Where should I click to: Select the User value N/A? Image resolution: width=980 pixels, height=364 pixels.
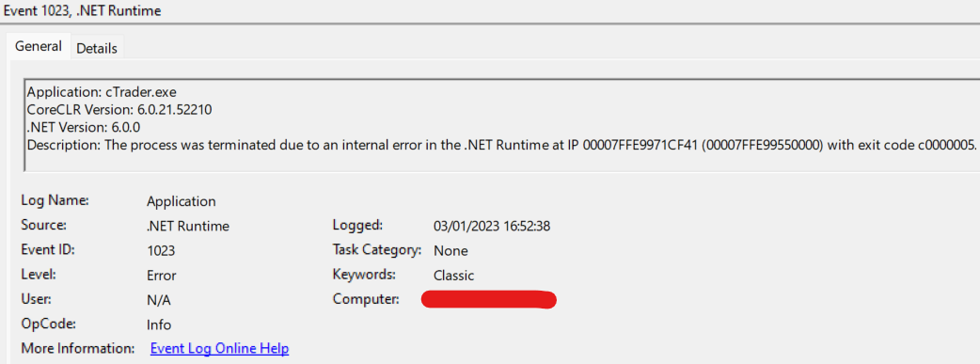point(159,300)
